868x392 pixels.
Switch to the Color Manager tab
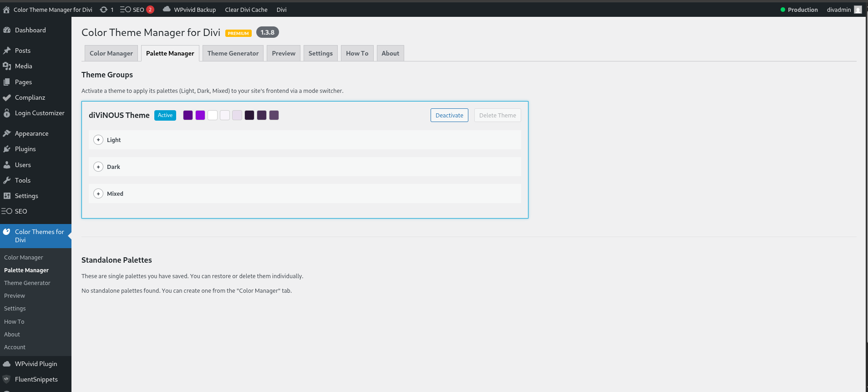coord(111,53)
